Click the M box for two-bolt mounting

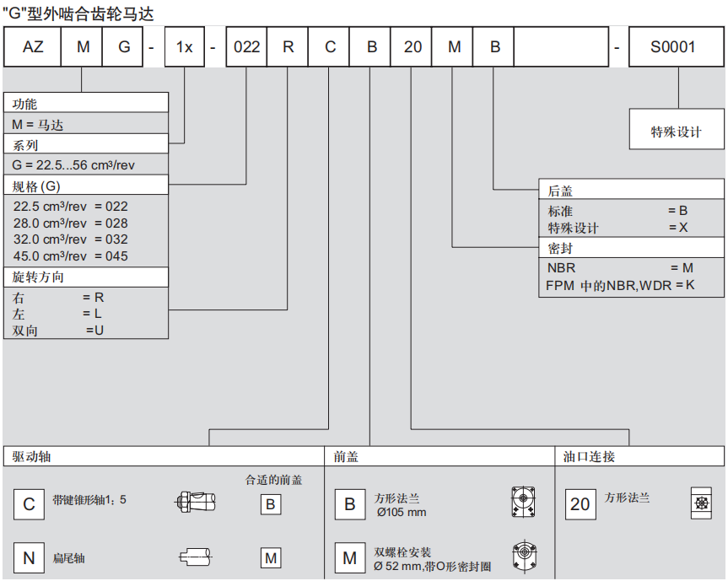pyautogui.click(x=349, y=558)
